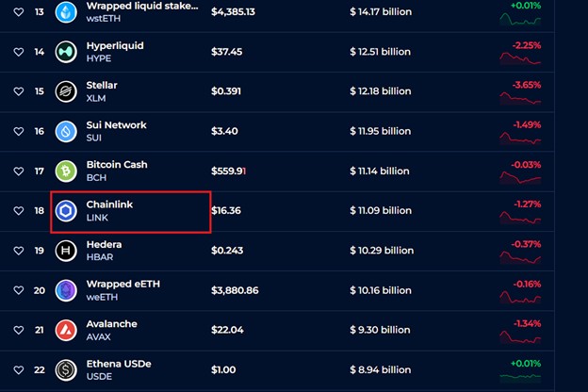Toggle the heart next to Hyperliquid

coord(19,52)
